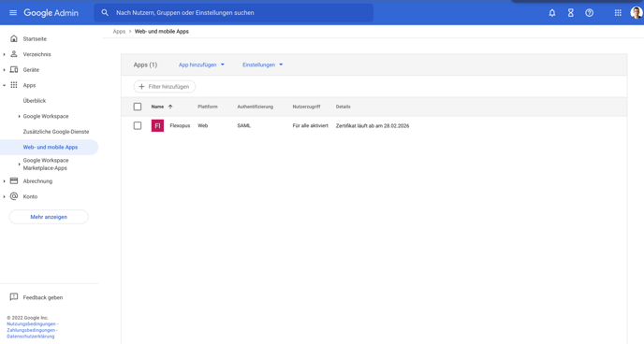Click the Plattform column header
Image resolution: width=644 pixels, height=344 pixels.
[x=208, y=107]
